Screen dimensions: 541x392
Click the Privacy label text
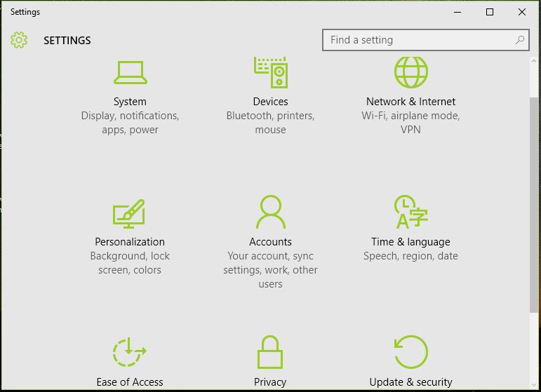point(270,382)
